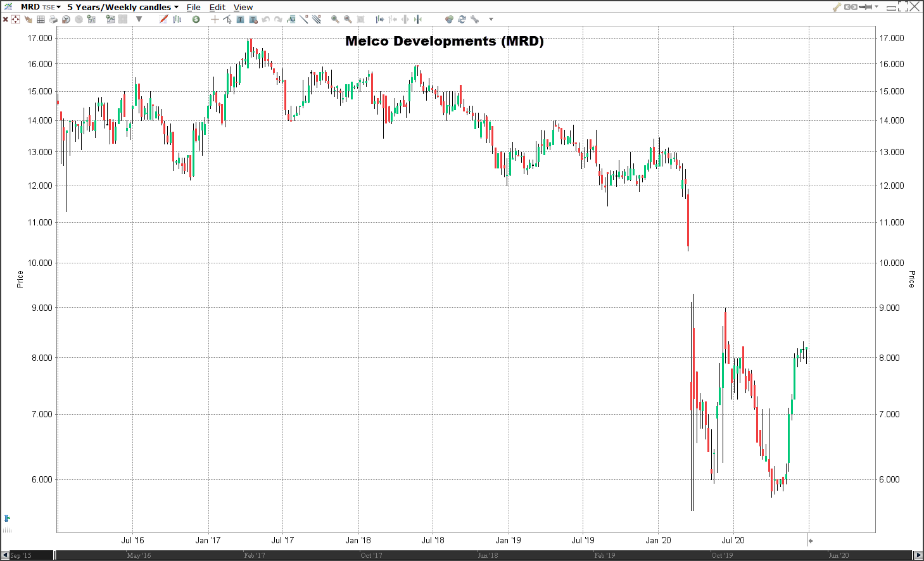Open the 5 Years/Weekly candles timeframe dropdown
924x561 pixels.
tap(123, 7)
